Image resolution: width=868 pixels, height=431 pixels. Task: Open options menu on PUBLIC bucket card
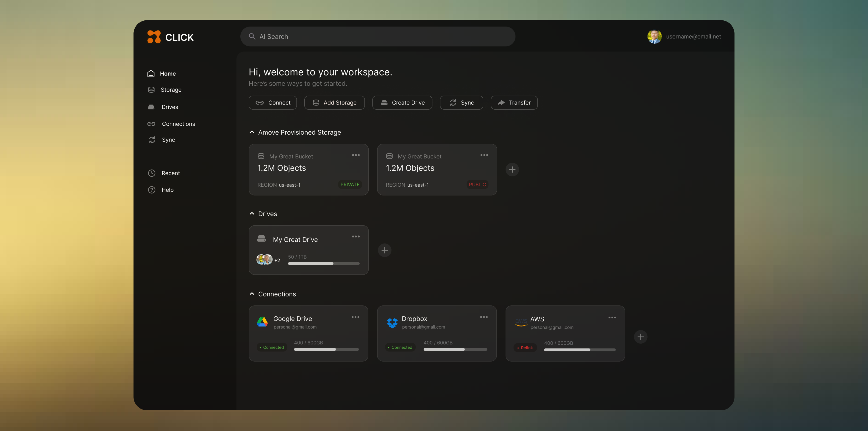pos(484,155)
